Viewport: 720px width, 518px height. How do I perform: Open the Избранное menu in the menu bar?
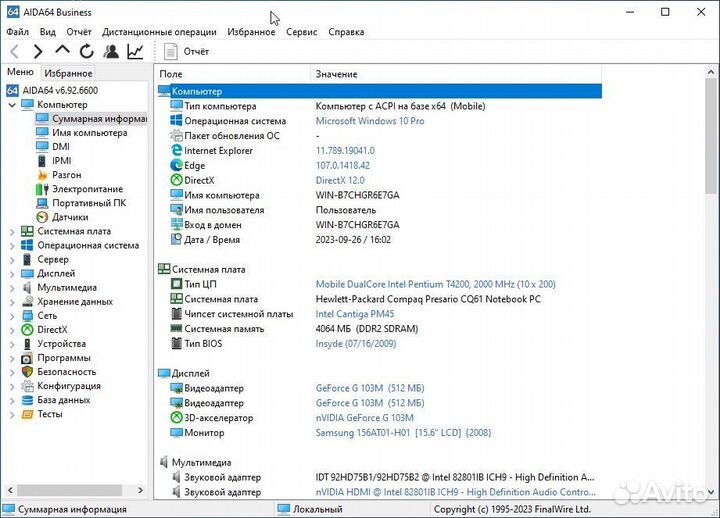(x=251, y=32)
